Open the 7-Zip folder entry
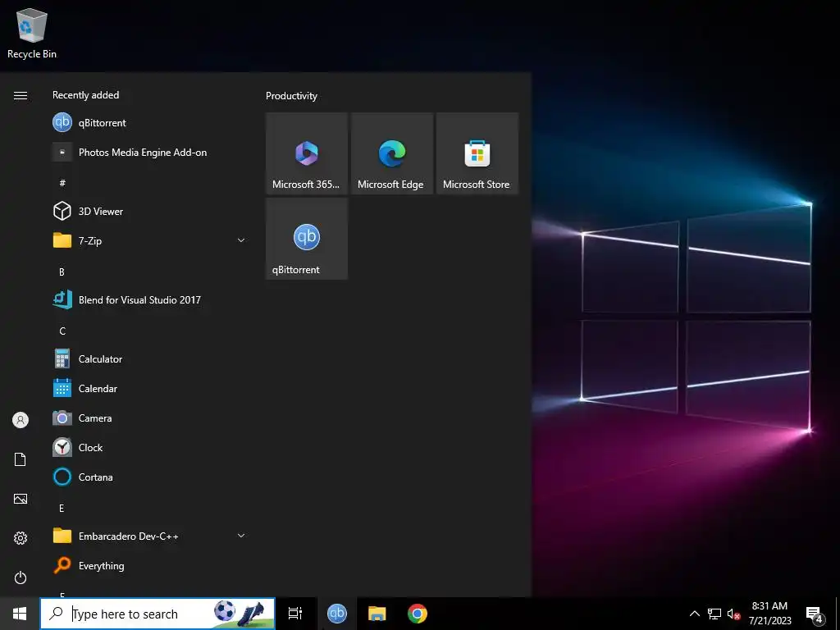Screen dimensions: 840x630 [x=150, y=240]
